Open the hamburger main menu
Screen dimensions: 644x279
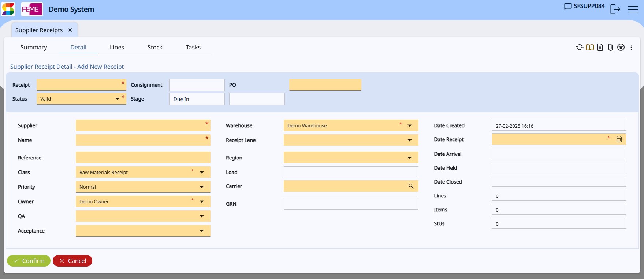pyautogui.click(x=633, y=10)
